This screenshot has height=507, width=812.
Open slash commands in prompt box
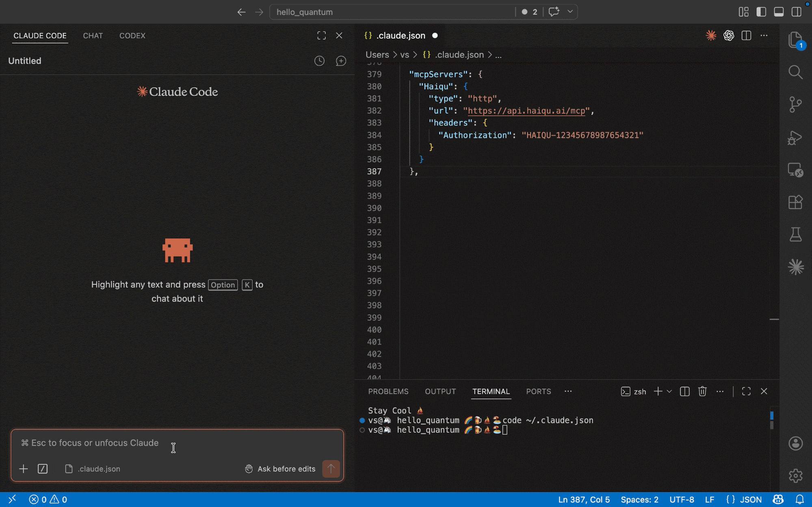point(43,469)
